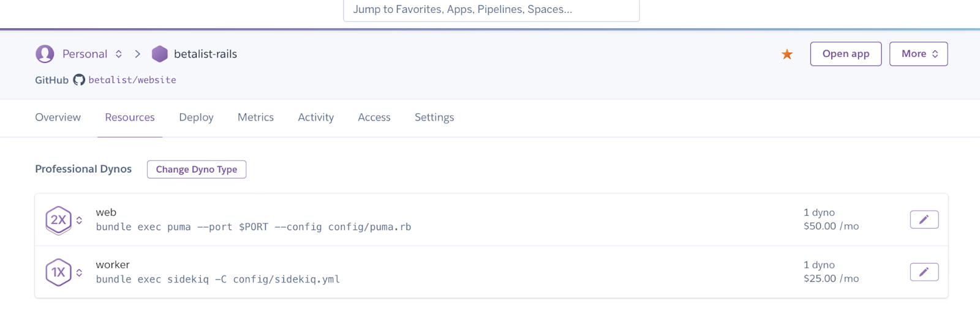Click the betalist-rails app hexagon icon

pyautogui.click(x=160, y=54)
